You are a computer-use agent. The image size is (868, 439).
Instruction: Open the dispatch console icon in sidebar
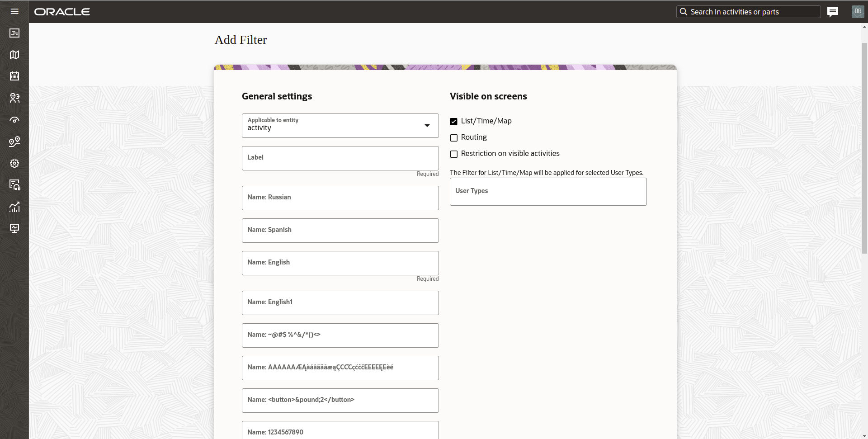point(14,33)
